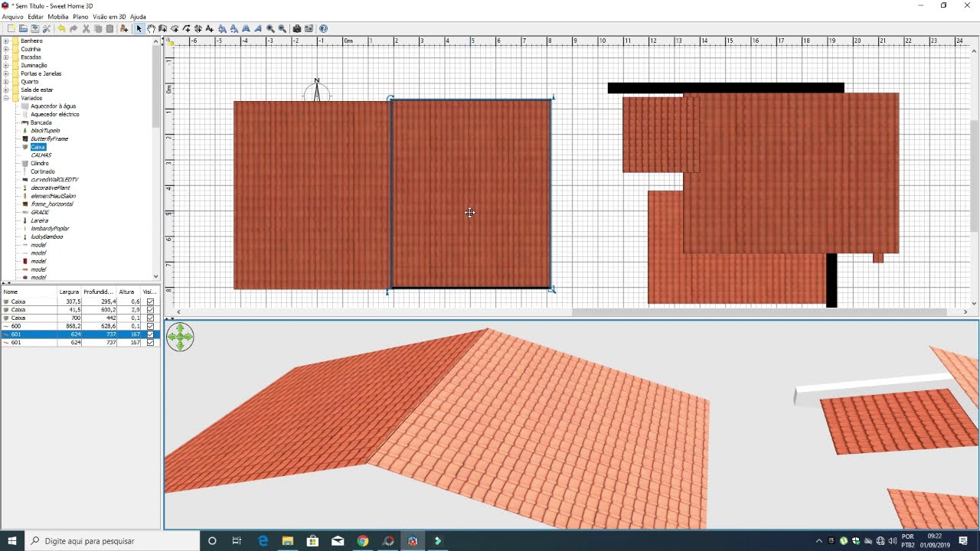Select the Create rooms tool

(x=175, y=28)
